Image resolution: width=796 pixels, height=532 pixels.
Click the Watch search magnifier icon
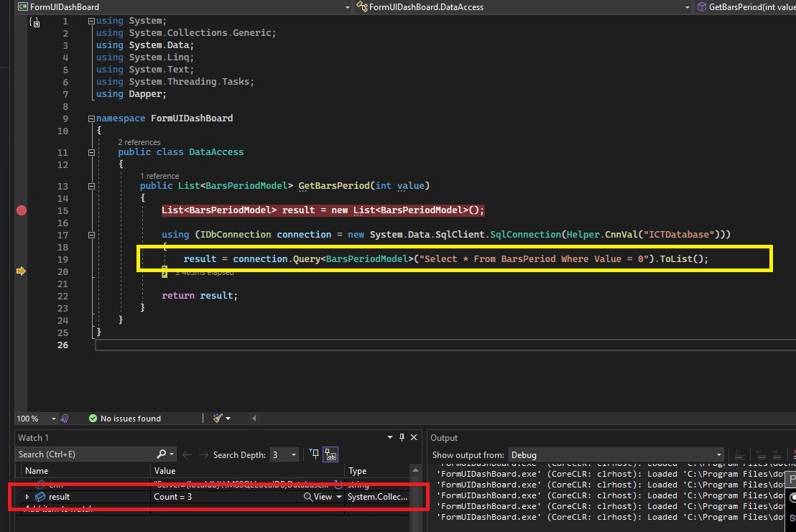click(162, 454)
